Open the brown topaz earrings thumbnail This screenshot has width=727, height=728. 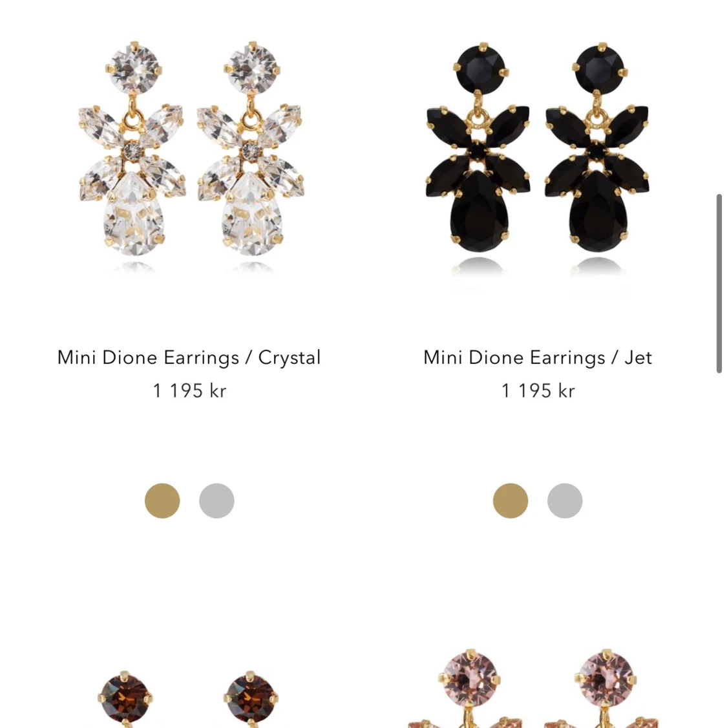coord(188,699)
